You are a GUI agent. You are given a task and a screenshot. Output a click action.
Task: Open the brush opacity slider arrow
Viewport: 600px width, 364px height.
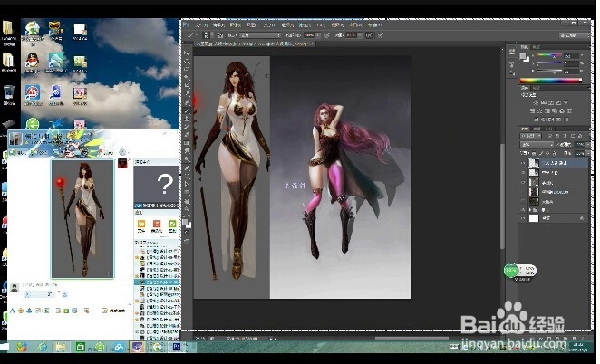[x=317, y=35]
